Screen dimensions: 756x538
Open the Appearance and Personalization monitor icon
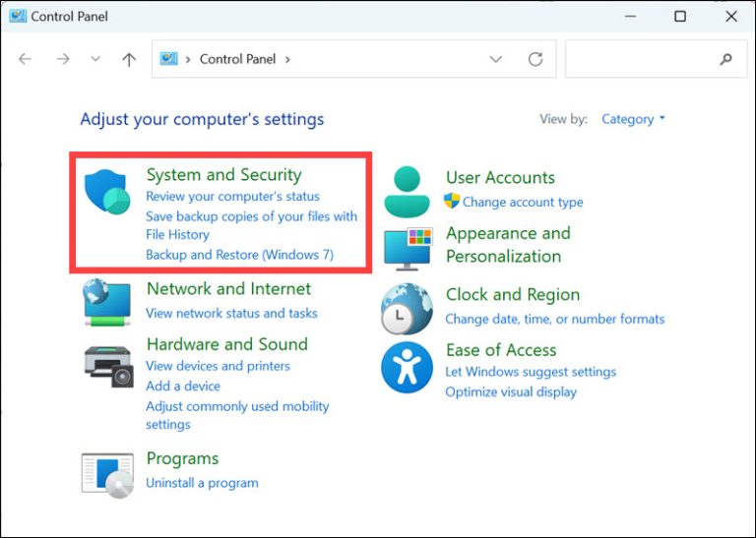pos(409,249)
